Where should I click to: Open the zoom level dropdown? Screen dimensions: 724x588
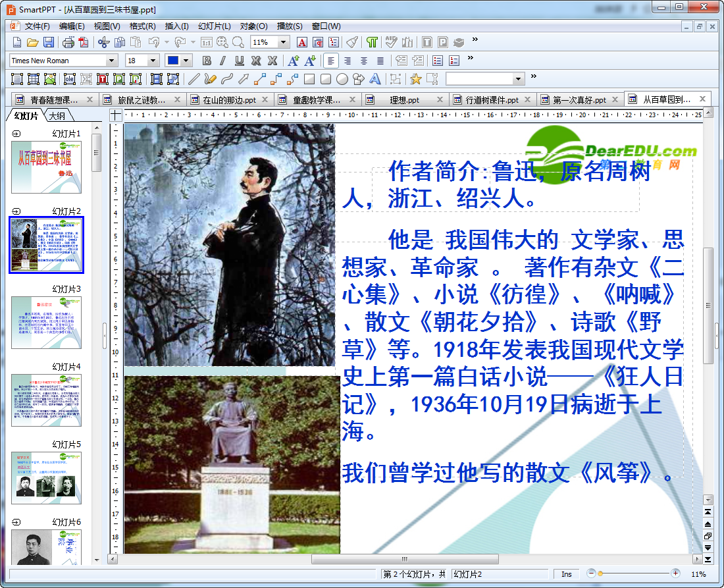(x=284, y=43)
